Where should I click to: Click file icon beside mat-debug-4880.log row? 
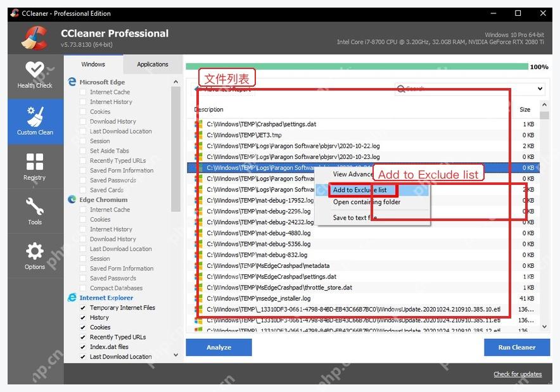[x=198, y=233]
